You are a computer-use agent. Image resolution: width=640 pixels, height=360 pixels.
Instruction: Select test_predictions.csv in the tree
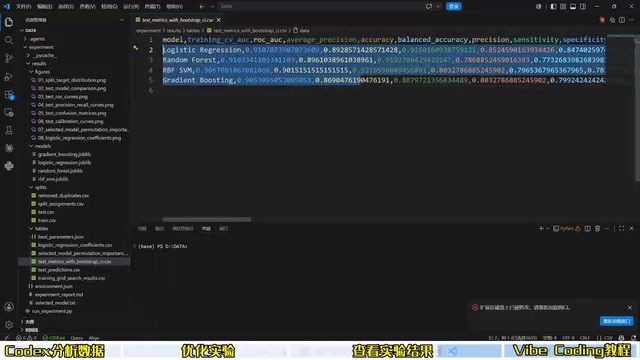pos(59,269)
